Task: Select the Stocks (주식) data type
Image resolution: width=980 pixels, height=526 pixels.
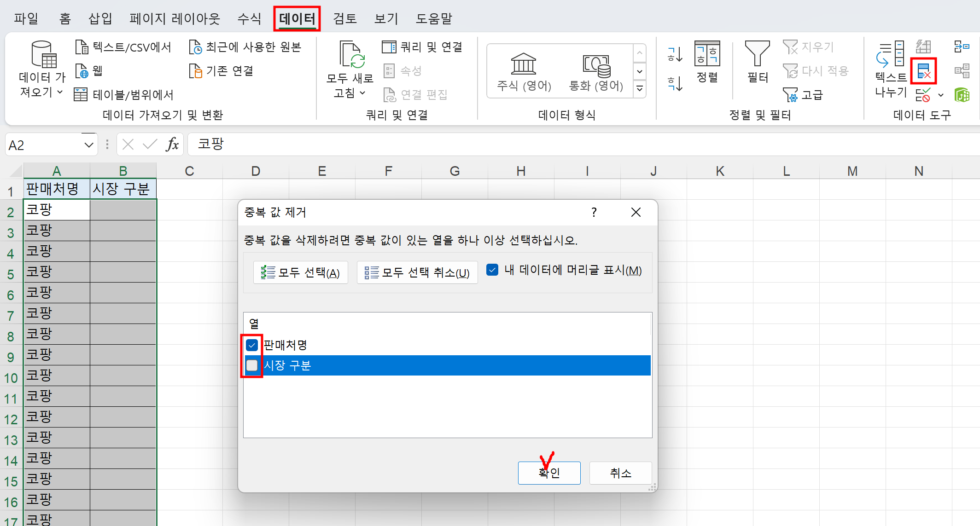Action: 524,71
